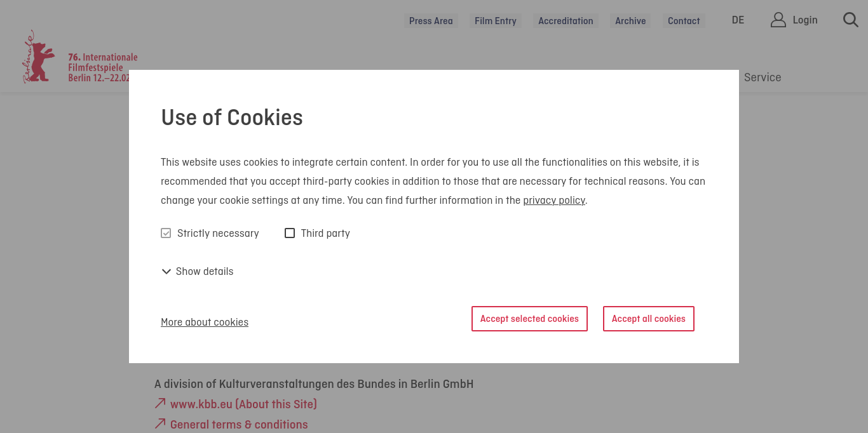This screenshot has width=868, height=433.
Task: Click the search magnifier icon
Action: pyautogui.click(x=850, y=20)
